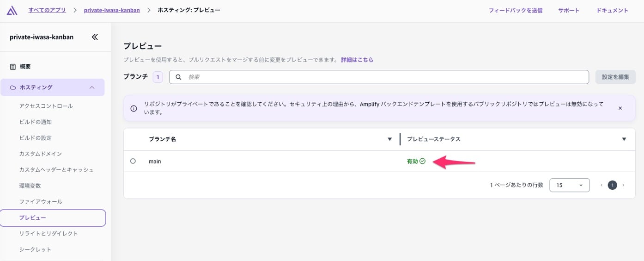Viewport: 644px width, 261px height.
Task: Click the main branch name cell
Action: [155, 162]
